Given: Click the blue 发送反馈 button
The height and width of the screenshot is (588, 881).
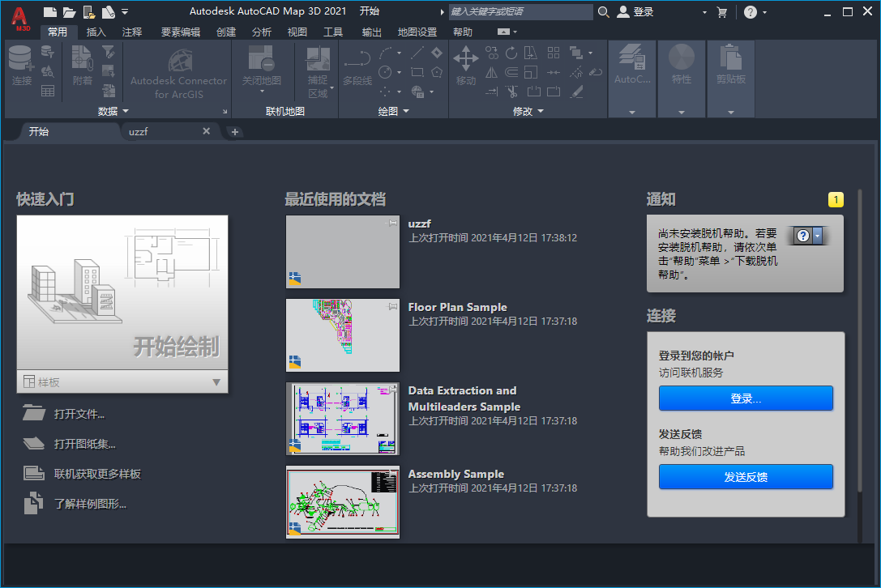Looking at the screenshot, I should [x=746, y=477].
